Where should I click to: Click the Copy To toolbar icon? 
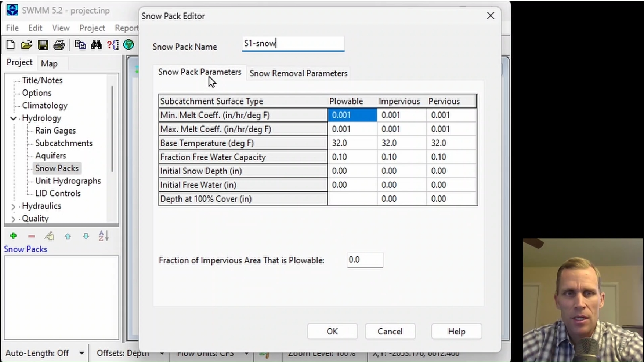80,45
